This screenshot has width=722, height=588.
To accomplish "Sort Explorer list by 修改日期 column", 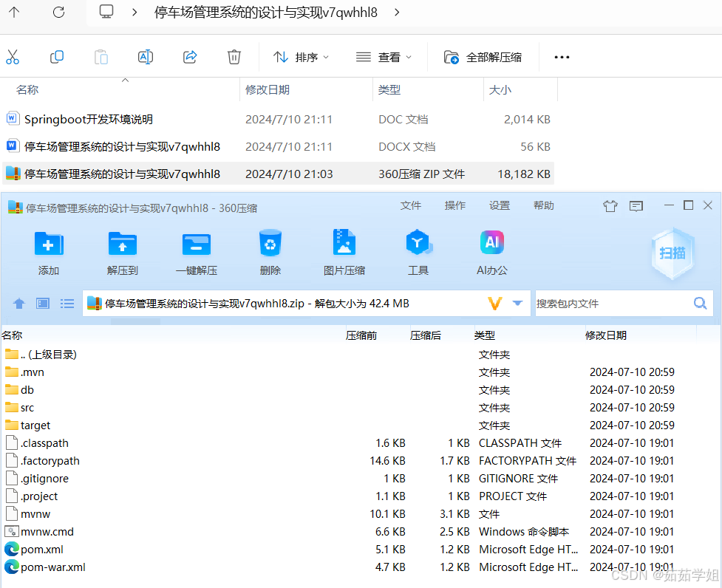I will pos(268,89).
